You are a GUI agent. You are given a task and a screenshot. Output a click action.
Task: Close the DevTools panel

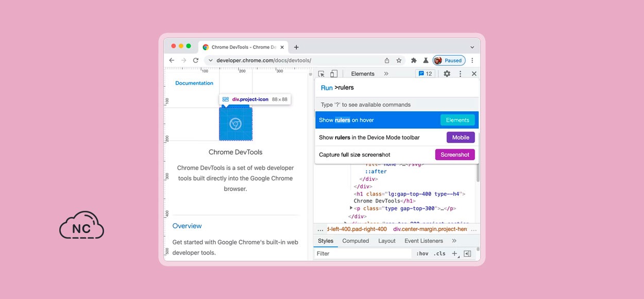474,74
